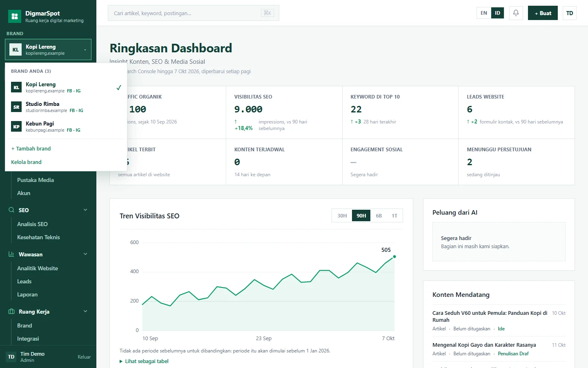Click the 505 end point on chart
Image resolution: width=588 pixels, height=368 pixels.
coord(394,257)
